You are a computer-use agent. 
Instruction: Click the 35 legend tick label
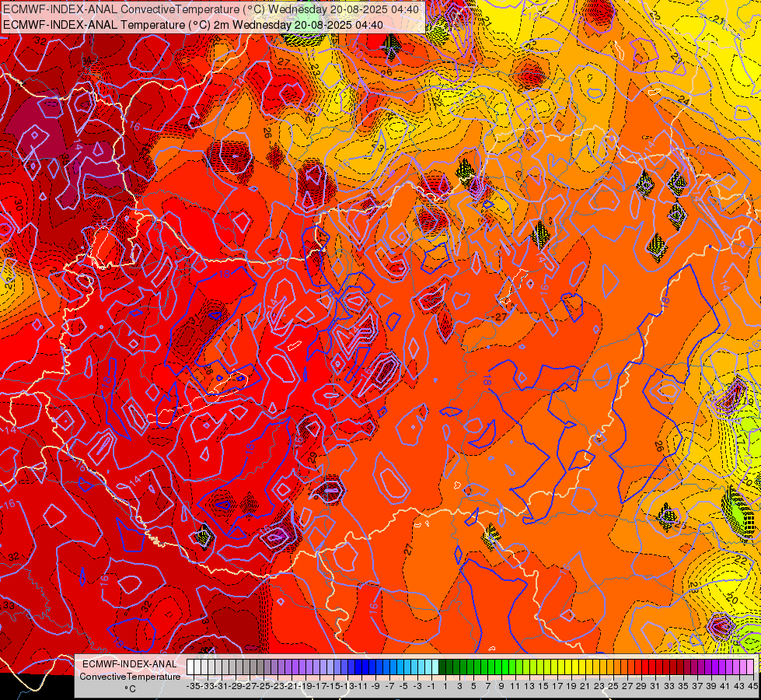pos(683,687)
